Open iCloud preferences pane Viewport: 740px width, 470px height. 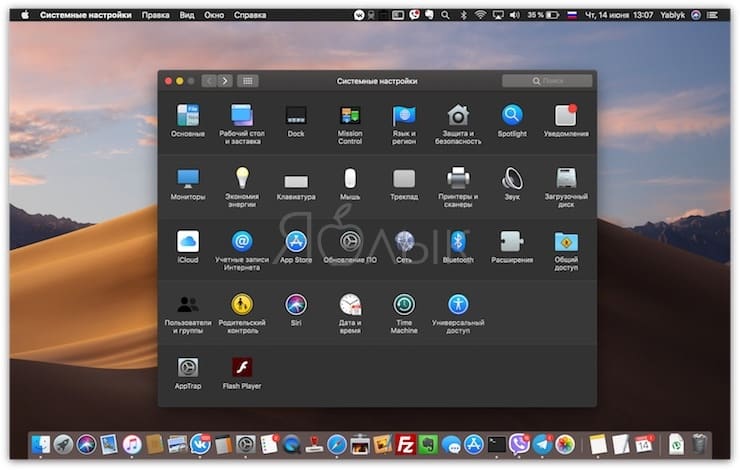pyautogui.click(x=188, y=247)
